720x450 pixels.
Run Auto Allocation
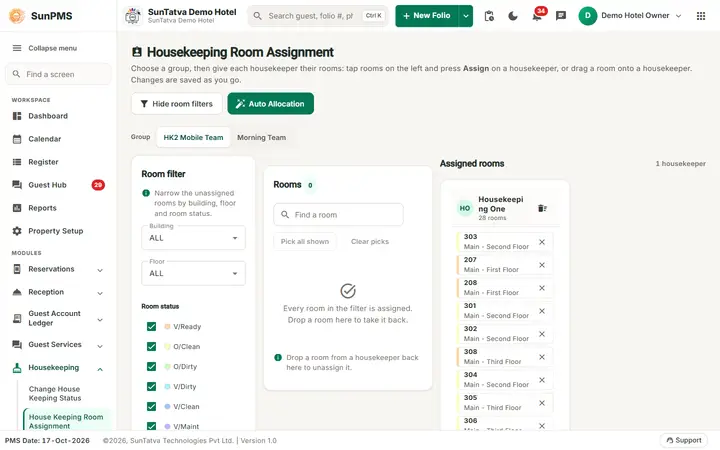pyautogui.click(x=270, y=104)
